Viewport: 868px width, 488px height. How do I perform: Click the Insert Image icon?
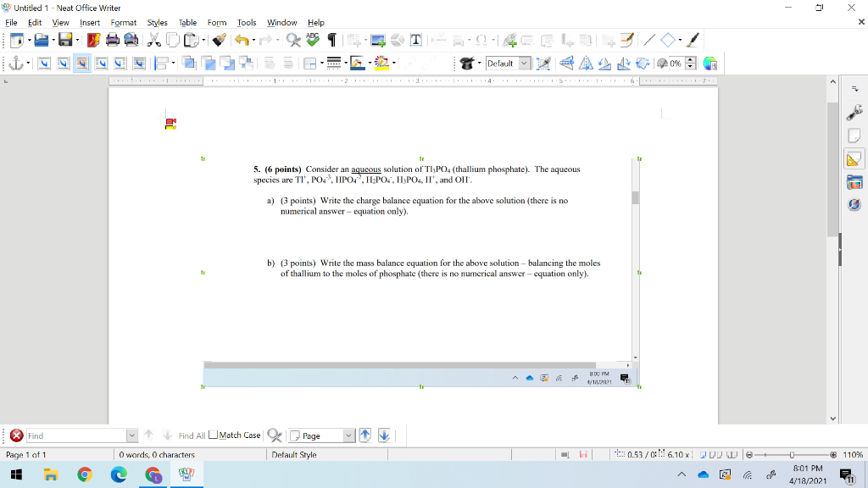(379, 39)
